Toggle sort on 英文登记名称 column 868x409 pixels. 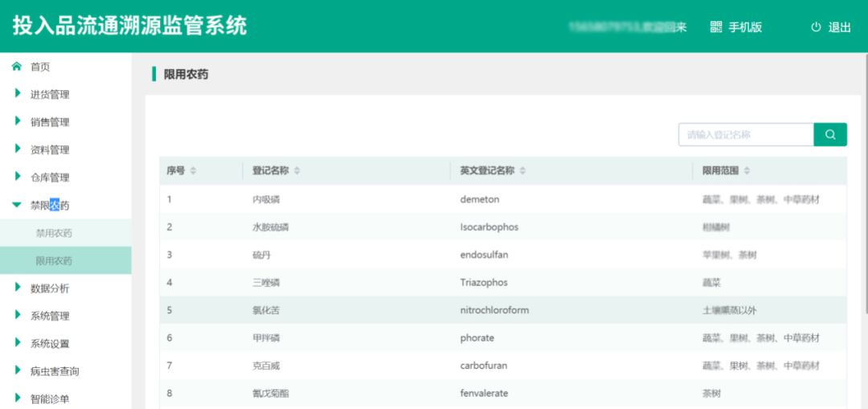pos(523,171)
